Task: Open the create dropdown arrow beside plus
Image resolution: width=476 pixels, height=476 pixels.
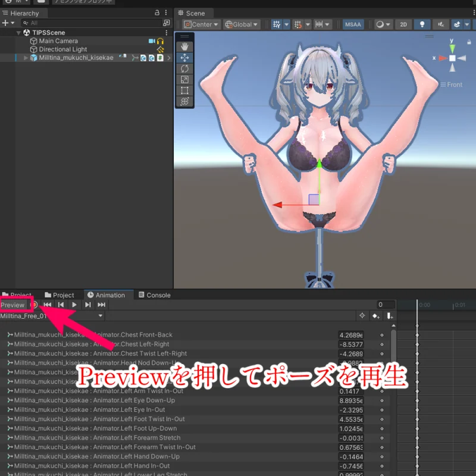Action: point(12,23)
